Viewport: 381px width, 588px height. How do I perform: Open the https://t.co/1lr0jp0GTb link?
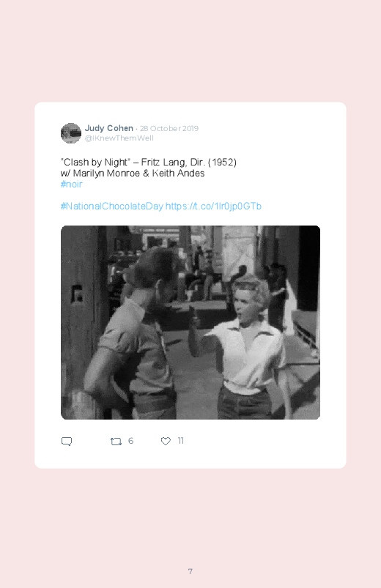point(213,206)
